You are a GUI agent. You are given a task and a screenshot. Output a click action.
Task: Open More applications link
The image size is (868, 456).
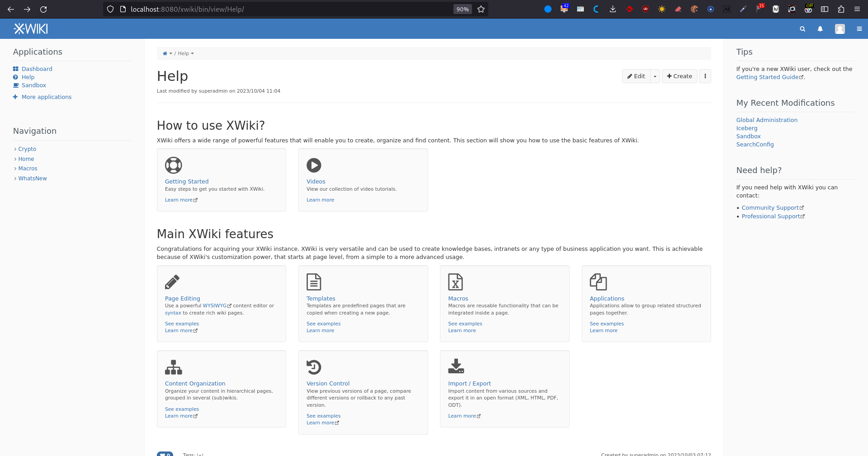(x=47, y=97)
